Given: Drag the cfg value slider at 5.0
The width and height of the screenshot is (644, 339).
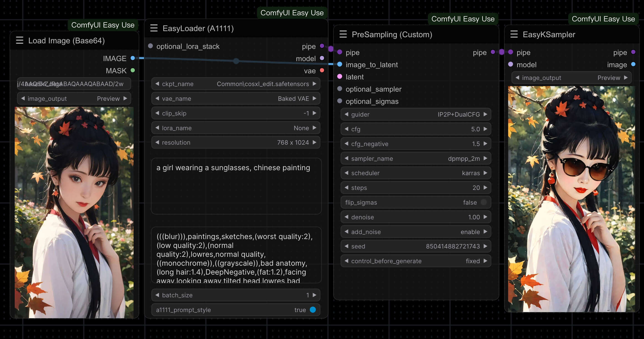Looking at the screenshot, I should point(416,129).
